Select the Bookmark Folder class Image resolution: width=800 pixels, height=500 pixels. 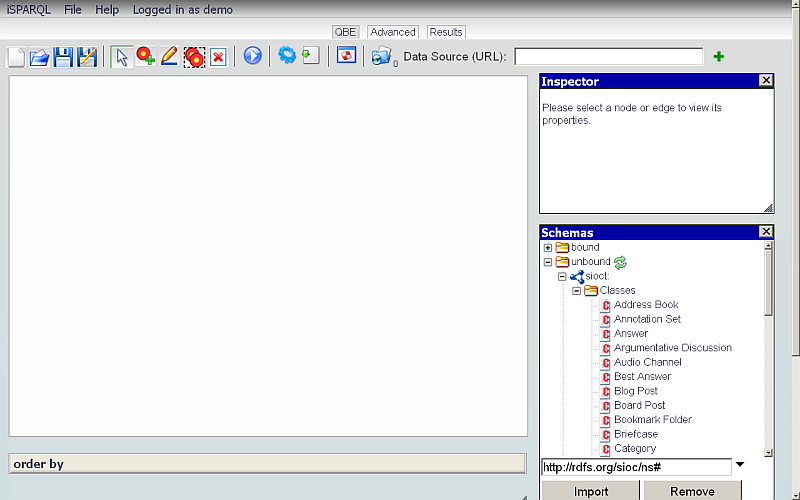tap(653, 419)
